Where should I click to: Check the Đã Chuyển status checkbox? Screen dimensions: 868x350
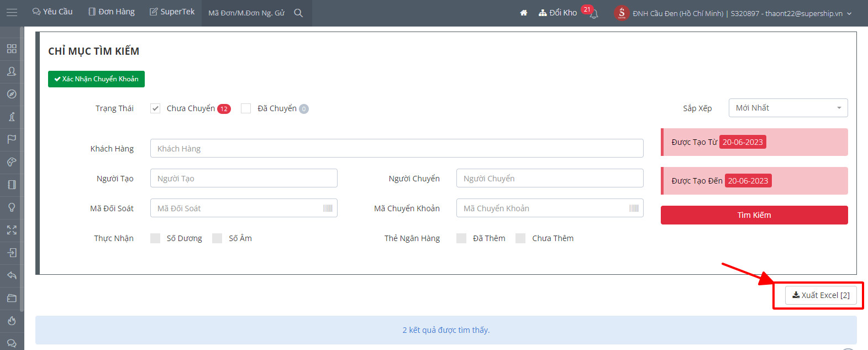[246, 108]
